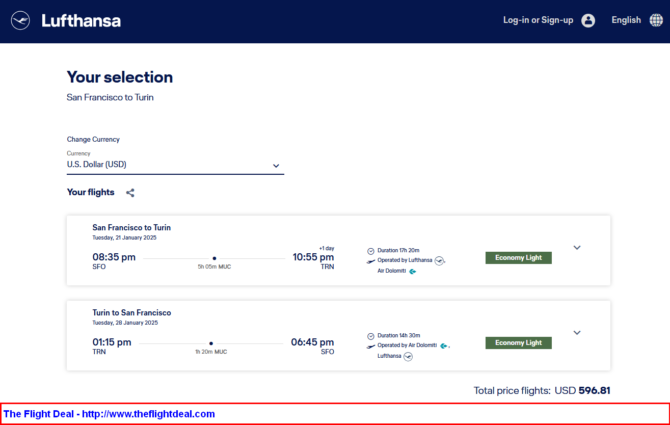Click the 5h 05m MUC layover marker
Viewport: 670px width, 425px height.
coord(214,258)
